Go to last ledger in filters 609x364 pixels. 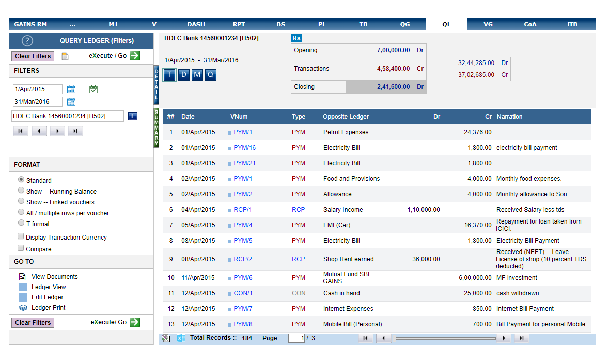pyautogui.click(x=75, y=131)
